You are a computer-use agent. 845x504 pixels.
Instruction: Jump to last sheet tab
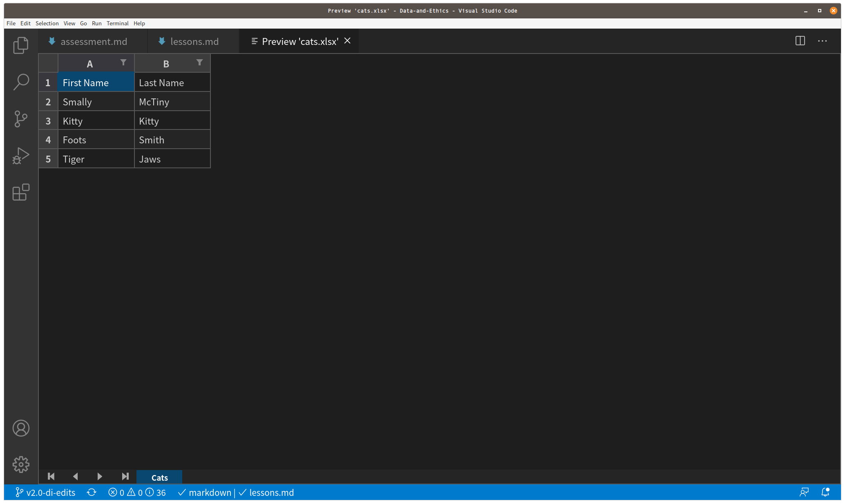125,476
